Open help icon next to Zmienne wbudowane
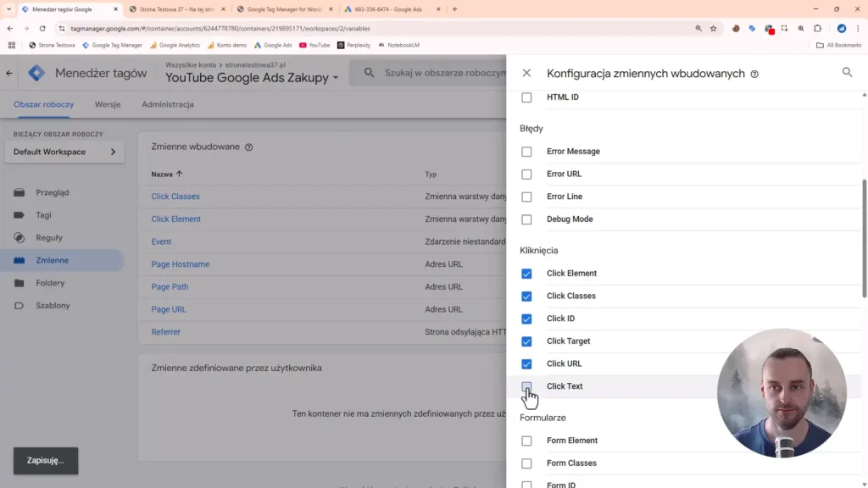The width and height of the screenshot is (868, 488). [x=249, y=147]
